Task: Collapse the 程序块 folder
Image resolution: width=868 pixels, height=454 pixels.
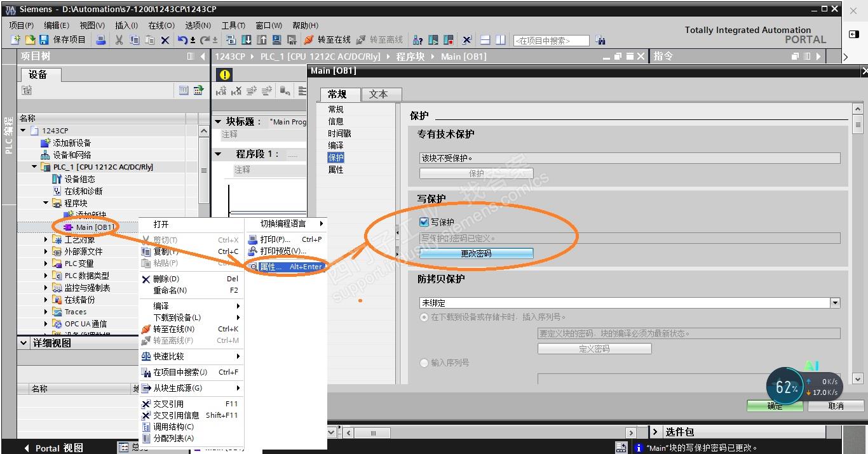Action: tap(46, 203)
